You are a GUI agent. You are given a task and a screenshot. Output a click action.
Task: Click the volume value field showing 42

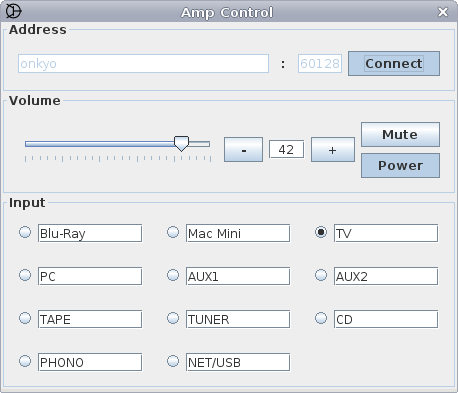[x=286, y=150]
